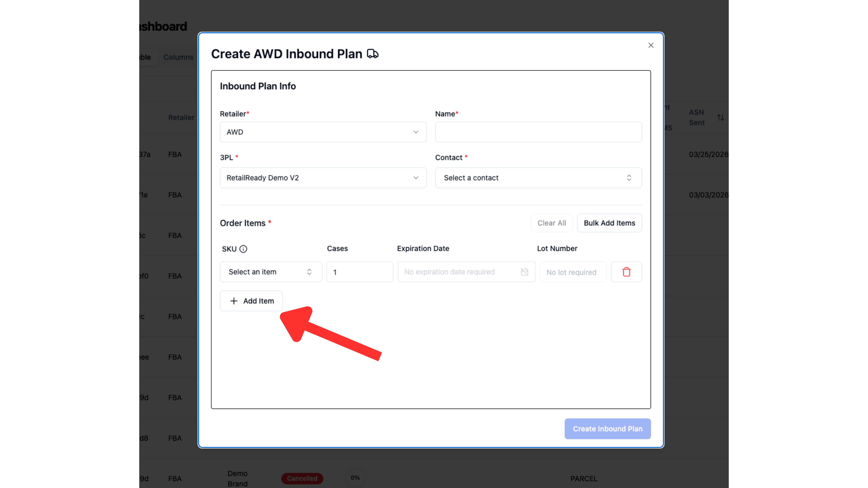Screen dimensions: 868x488
Task: Click the 03/25/2026 ASN Sent date
Action: (x=708, y=154)
